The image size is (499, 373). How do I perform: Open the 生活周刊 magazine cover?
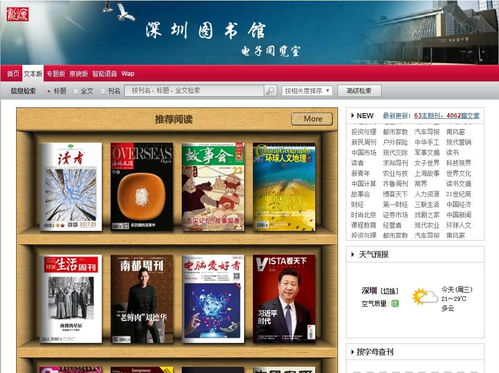click(x=71, y=299)
